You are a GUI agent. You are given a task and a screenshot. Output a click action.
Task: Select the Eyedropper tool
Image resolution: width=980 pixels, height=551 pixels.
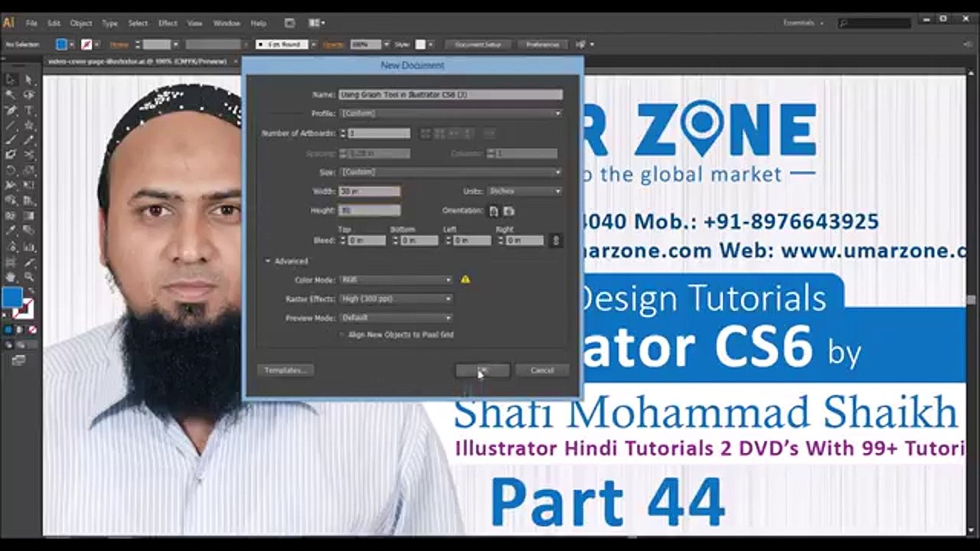[11, 230]
